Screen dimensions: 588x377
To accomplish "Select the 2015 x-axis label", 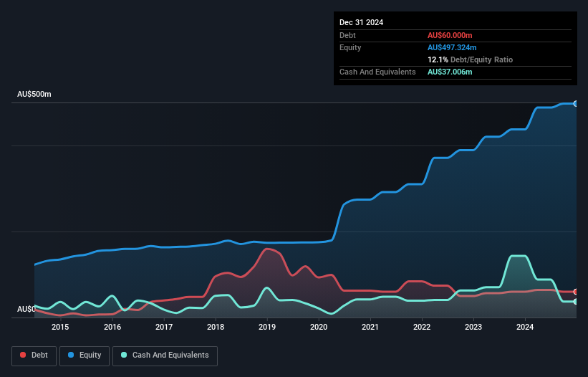I will click(60, 327).
